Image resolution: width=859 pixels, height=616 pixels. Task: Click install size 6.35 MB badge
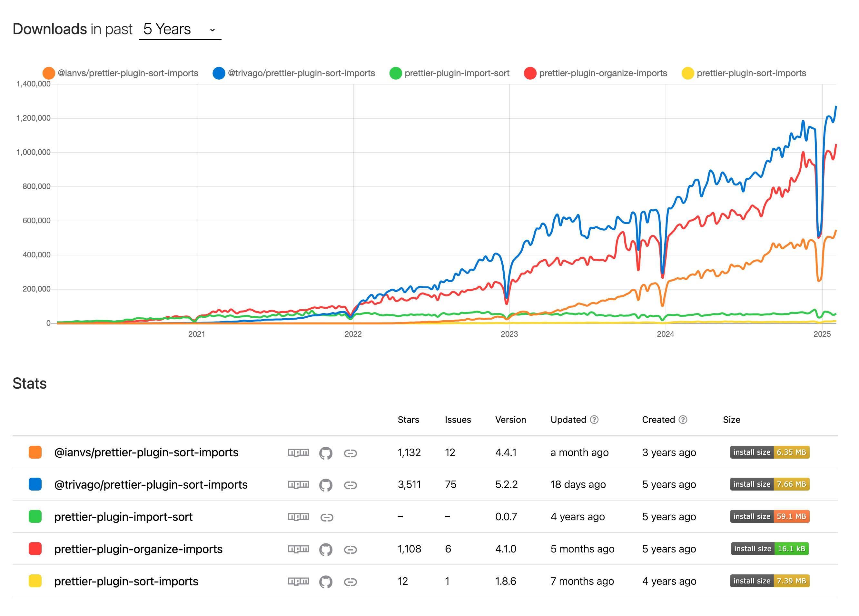click(x=770, y=452)
